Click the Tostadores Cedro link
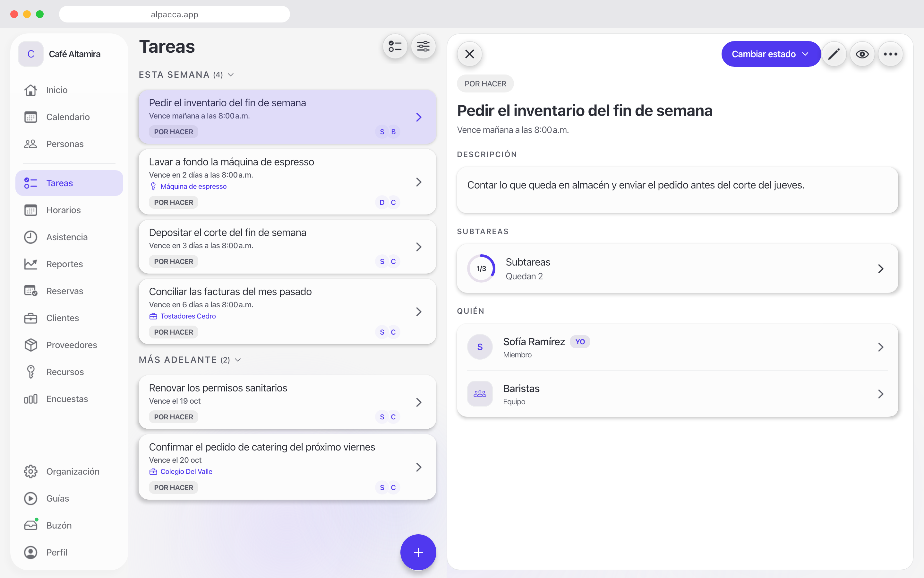 188,316
